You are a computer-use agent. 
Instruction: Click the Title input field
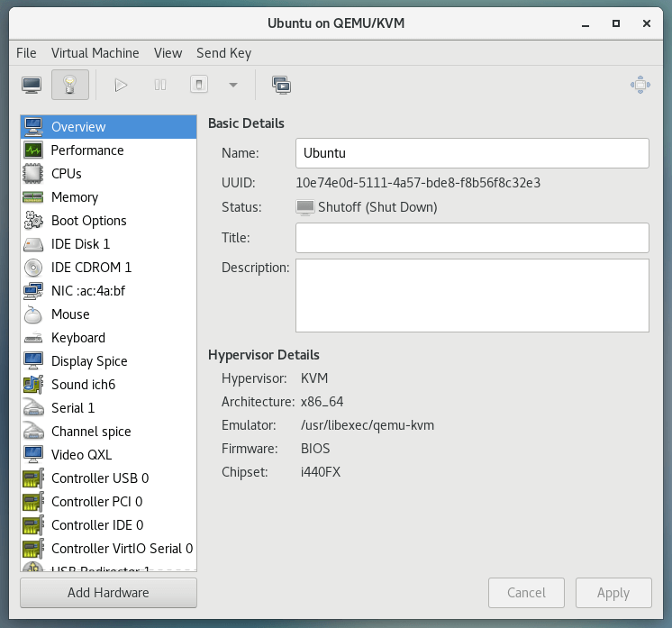coord(472,238)
